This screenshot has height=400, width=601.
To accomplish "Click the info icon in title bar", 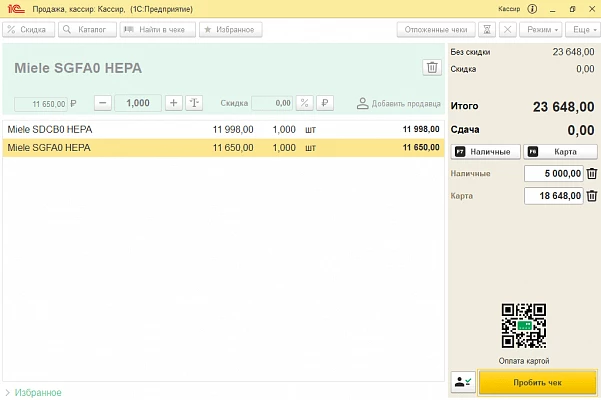I will pyautogui.click(x=532, y=9).
